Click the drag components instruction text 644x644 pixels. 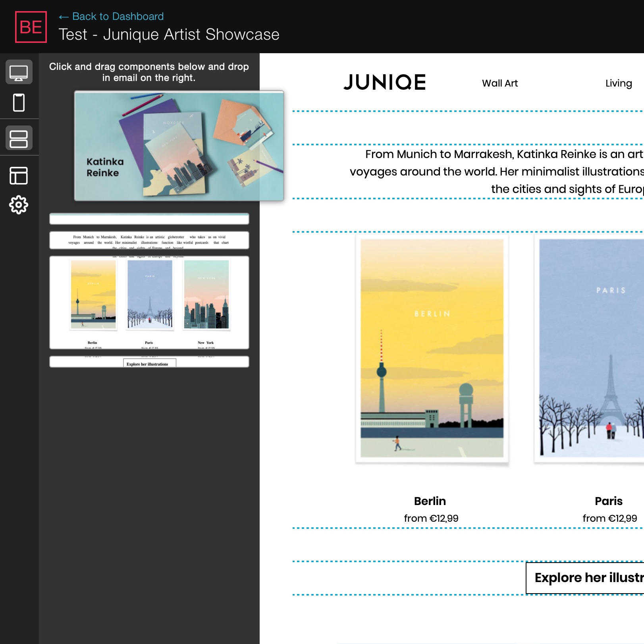click(149, 72)
